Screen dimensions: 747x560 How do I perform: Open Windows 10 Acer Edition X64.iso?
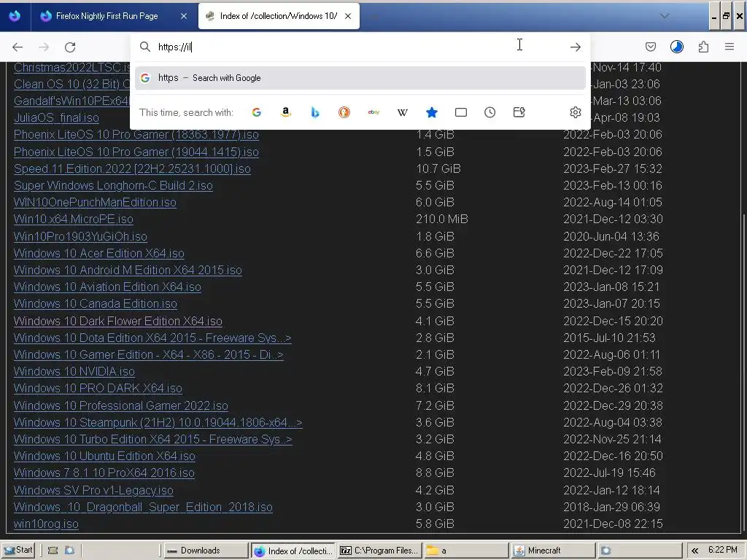click(x=99, y=253)
